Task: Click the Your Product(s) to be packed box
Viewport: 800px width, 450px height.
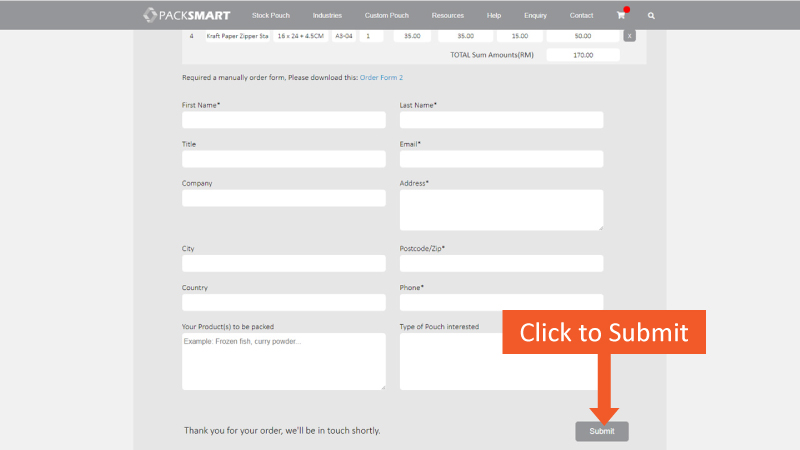Action: pos(283,361)
